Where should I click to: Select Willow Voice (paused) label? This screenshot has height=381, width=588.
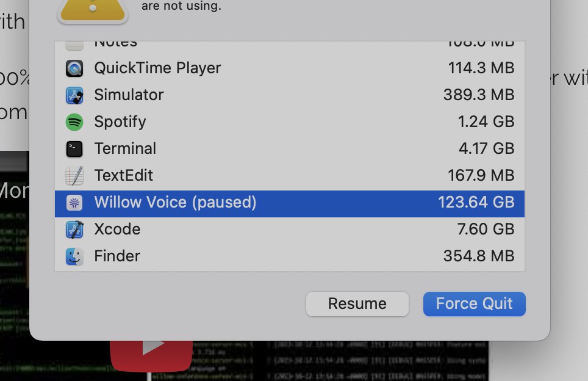point(175,202)
